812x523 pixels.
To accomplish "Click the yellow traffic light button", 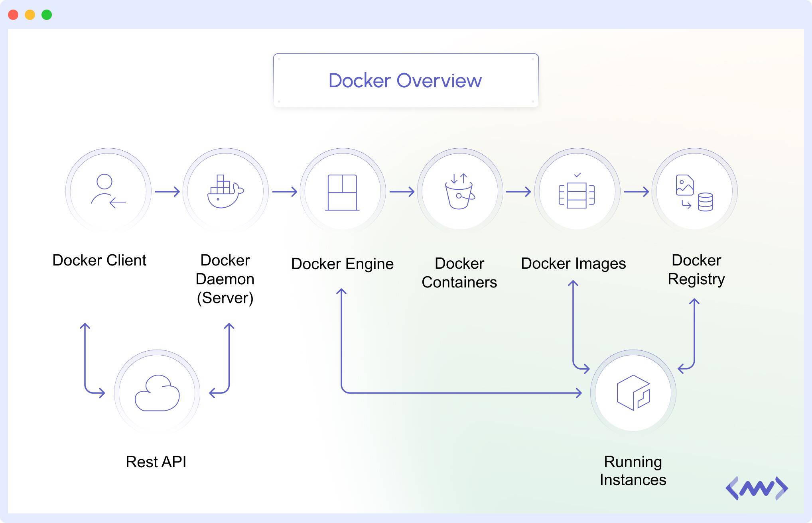I will click(x=30, y=15).
